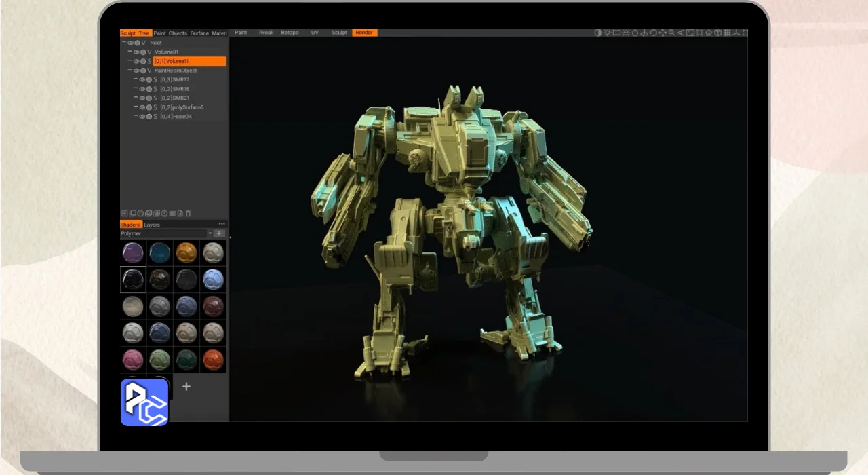Toggle the eye icon for Hose04
The height and width of the screenshot is (475, 868).
[142, 117]
